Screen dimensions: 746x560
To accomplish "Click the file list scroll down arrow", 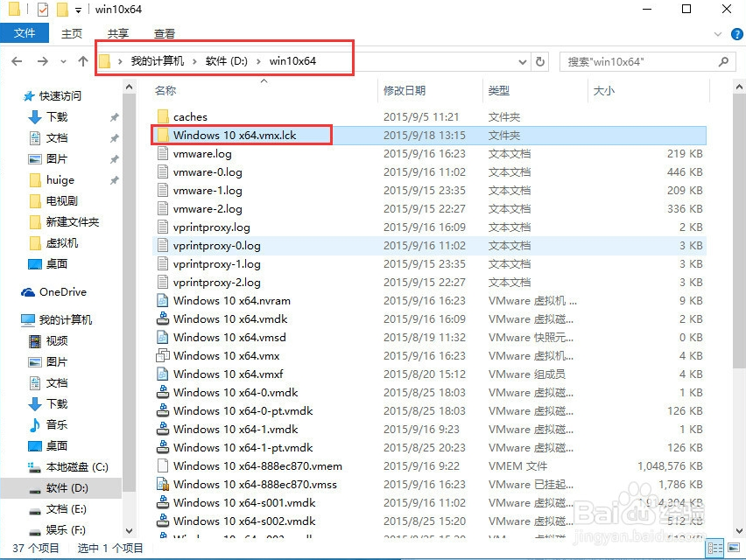I will 739,530.
